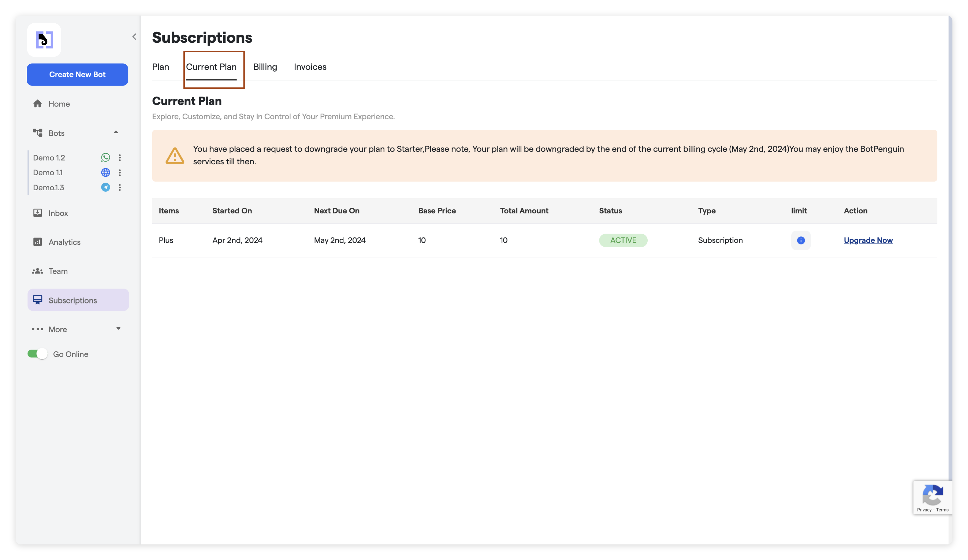
Task: Open the Team page
Action: (58, 271)
